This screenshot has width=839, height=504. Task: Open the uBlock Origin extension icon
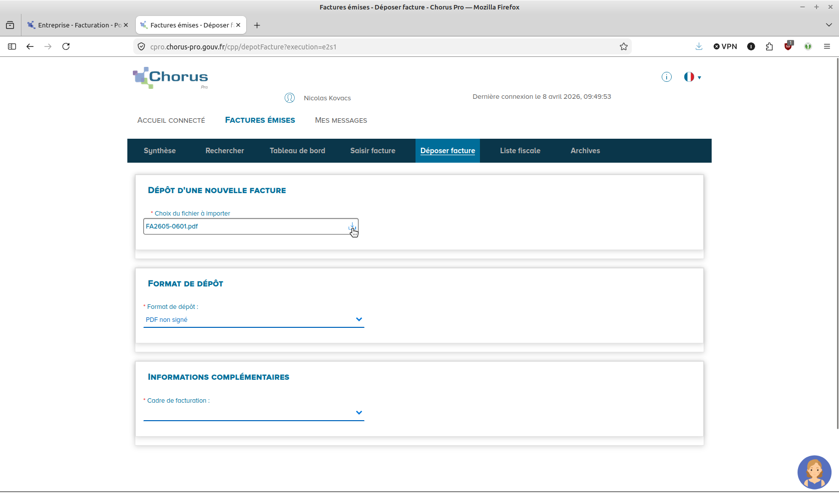click(789, 46)
